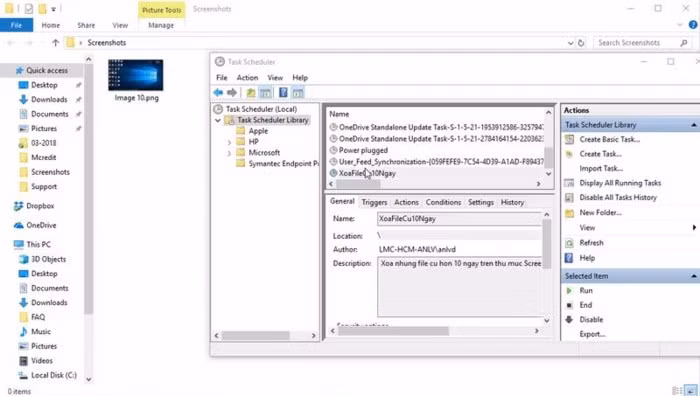The width and height of the screenshot is (700, 396).
Task: Click the Task Scheduler forward arrow icon
Action: pyautogui.click(x=232, y=92)
